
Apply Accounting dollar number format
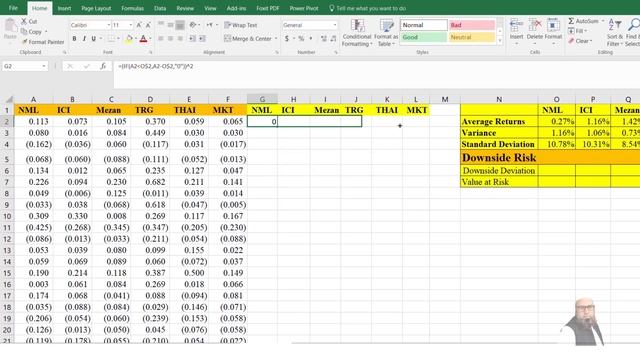click(x=287, y=38)
